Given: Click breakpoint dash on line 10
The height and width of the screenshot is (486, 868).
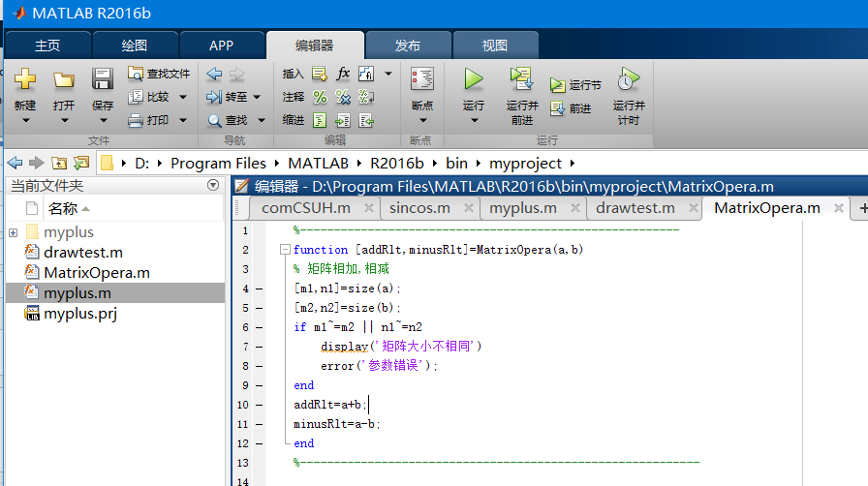Looking at the screenshot, I should (259, 406).
